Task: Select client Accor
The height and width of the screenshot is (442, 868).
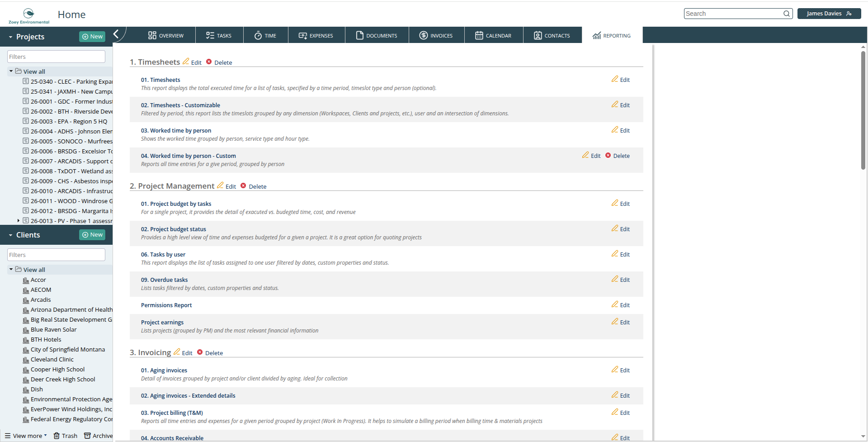Action: 38,280
